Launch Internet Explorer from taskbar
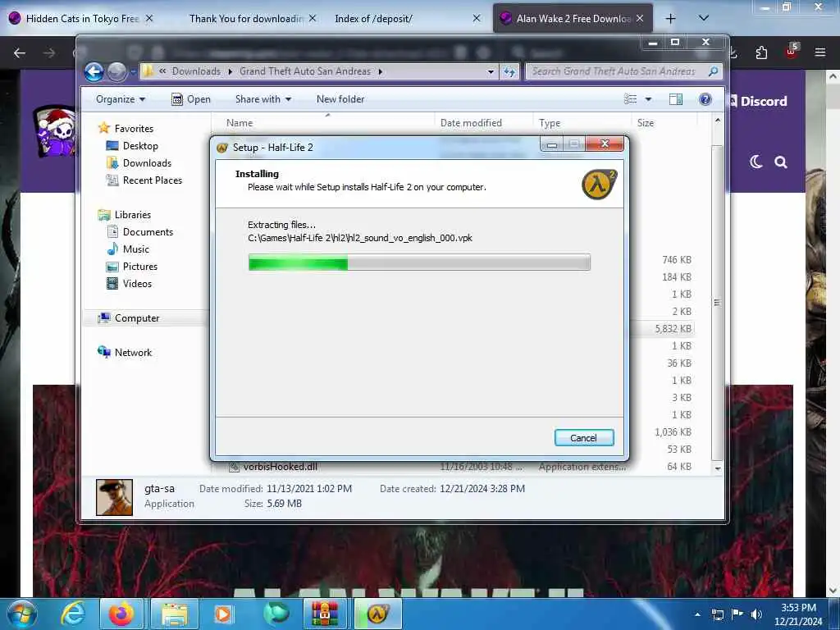 (x=73, y=614)
